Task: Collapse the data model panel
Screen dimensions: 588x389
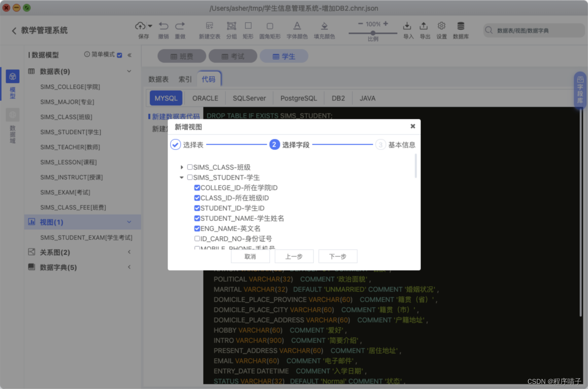Action: pos(130,55)
